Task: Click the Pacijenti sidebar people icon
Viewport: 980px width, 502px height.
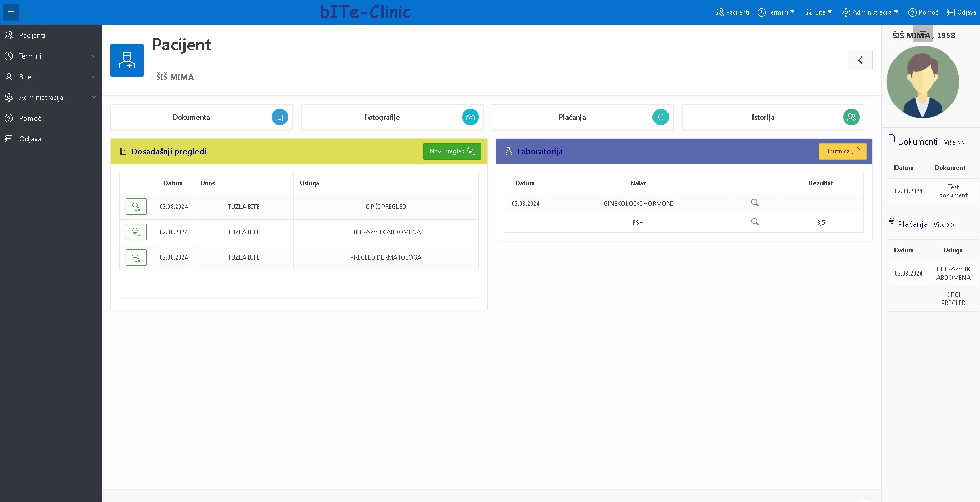Action: click(9, 35)
